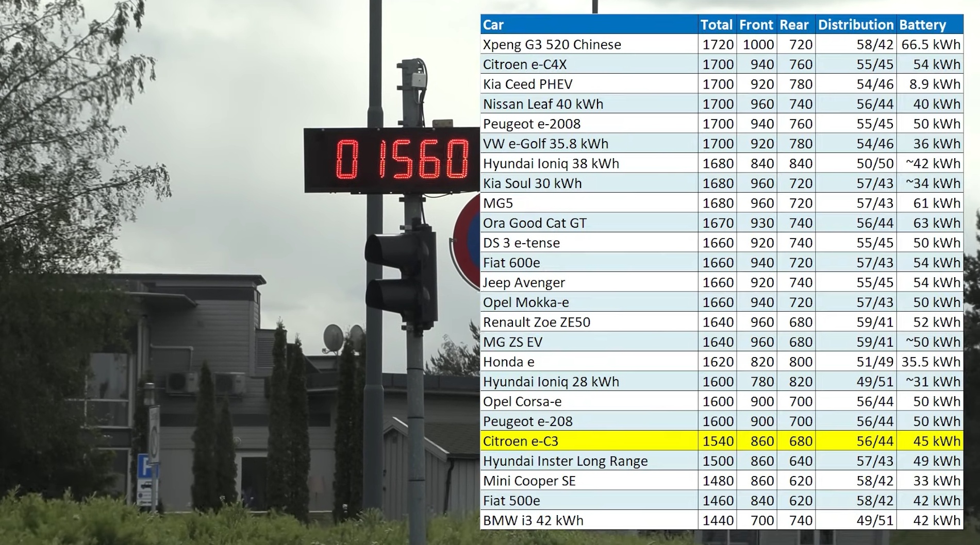
Task: Click the red 01560 scale display
Action: point(392,160)
